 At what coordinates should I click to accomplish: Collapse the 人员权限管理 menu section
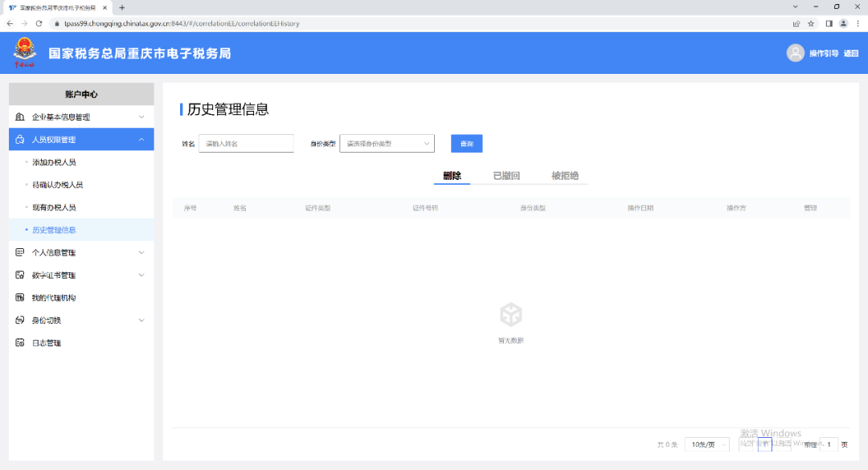pyautogui.click(x=141, y=140)
